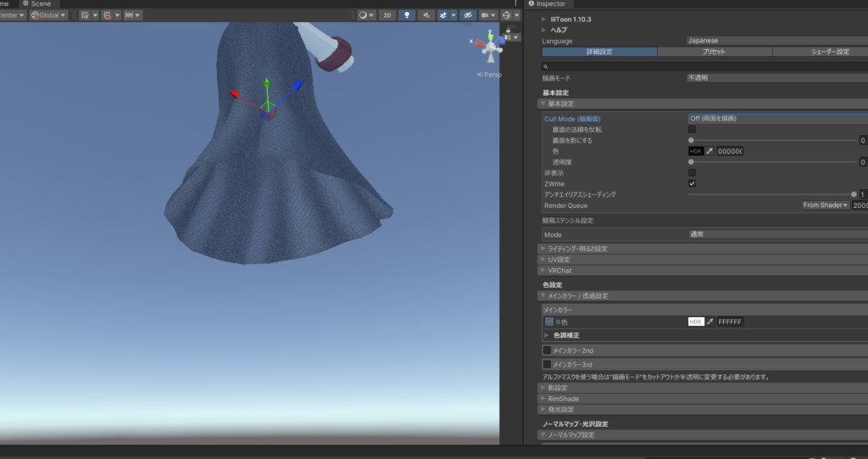
Task: Enable the 裏面の法線を反転 checkbox
Action: pyautogui.click(x=692, y=130)
